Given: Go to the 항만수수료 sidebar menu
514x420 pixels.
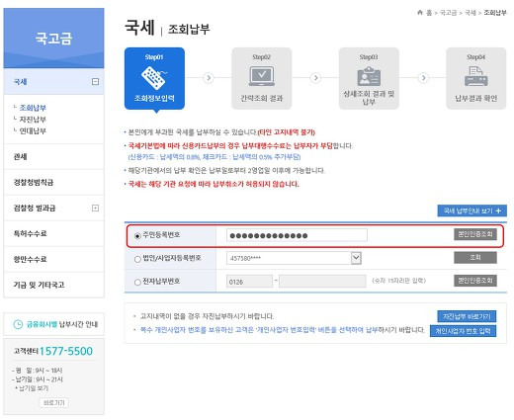Looking at the screenshot, I should [53, 259].
